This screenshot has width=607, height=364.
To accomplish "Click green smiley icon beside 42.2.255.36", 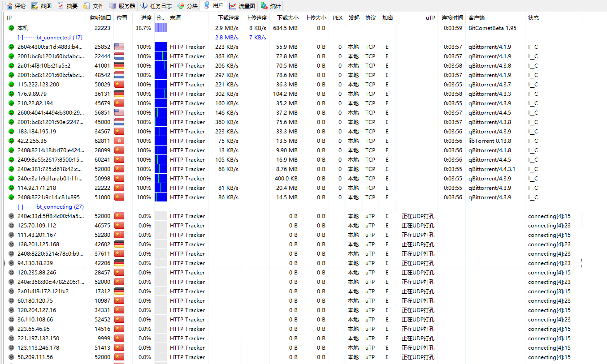I will [11, 141].
